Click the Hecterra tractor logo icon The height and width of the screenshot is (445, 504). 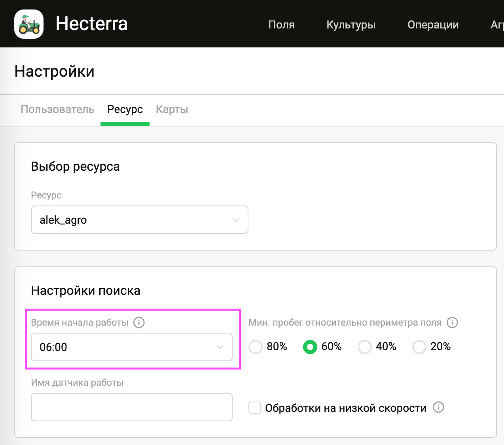pos(29,24)
